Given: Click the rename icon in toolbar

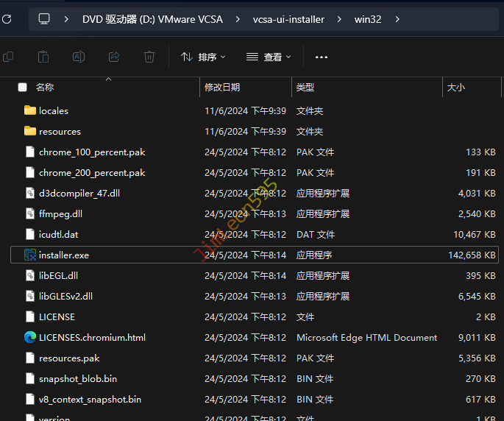Looking at the screenshot, I should [x=79, y=57].
